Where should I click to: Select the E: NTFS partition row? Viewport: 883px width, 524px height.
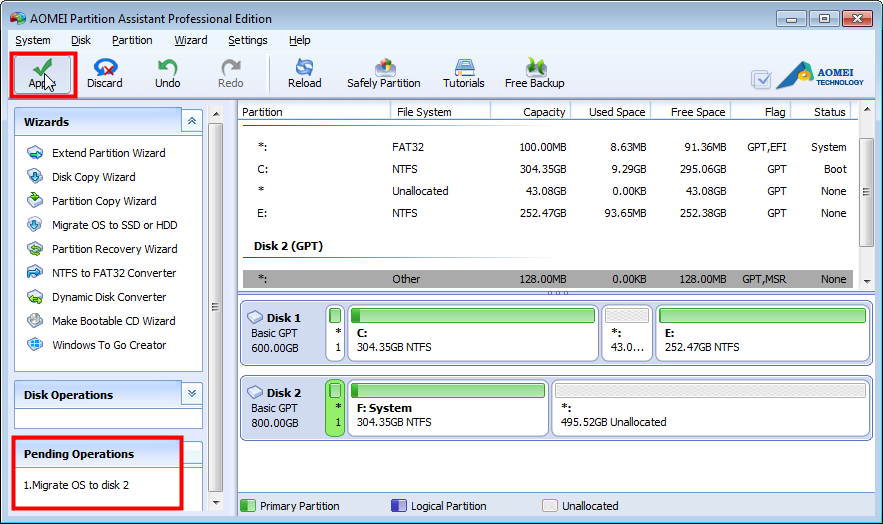click(548, 213)
